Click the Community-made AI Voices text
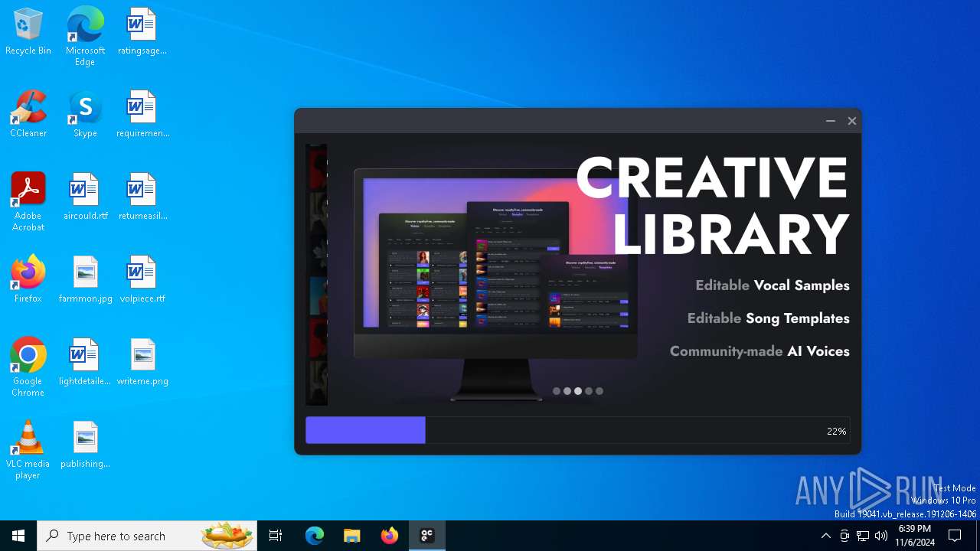 759,351
